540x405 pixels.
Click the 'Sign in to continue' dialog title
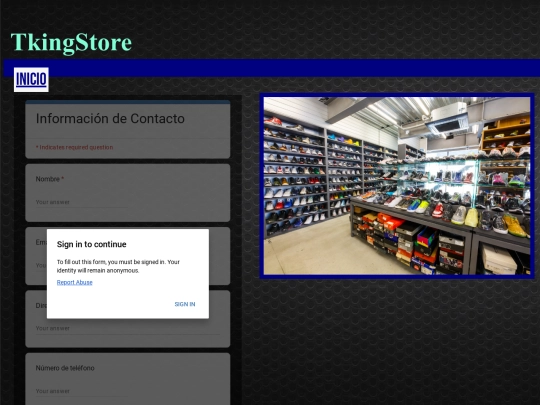pyautogui.click(x=92, y=244)
